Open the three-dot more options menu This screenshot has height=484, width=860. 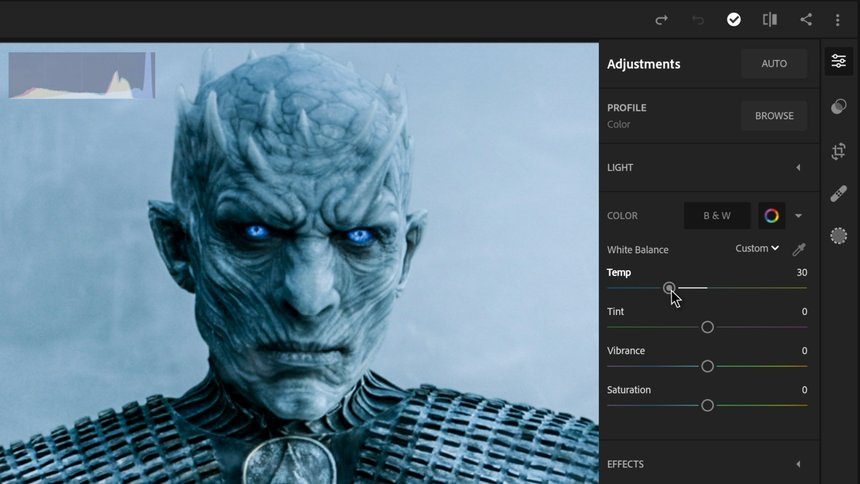point(838,20)
